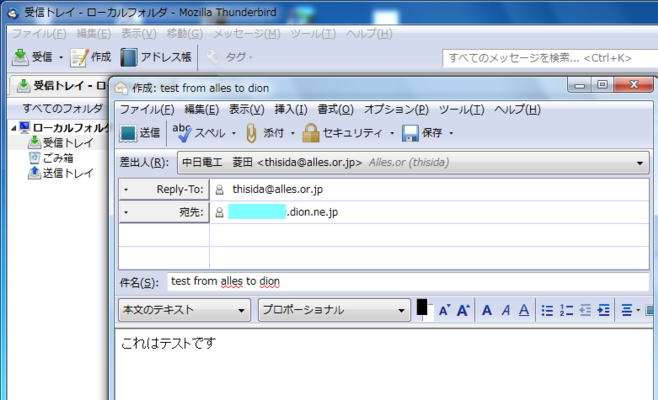Toggle underline text formatting
The height and width of the screenshot is (400, 658).
pos(524,311)
